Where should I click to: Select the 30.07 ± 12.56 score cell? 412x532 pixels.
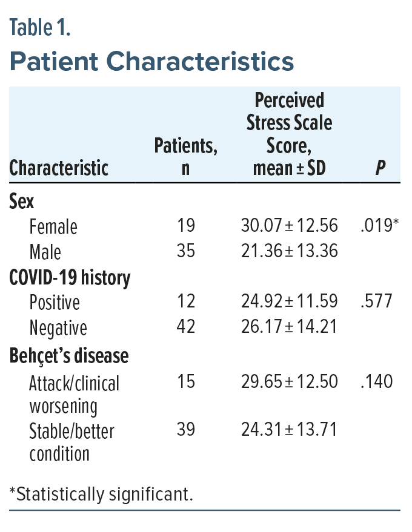tap(289, 226)
